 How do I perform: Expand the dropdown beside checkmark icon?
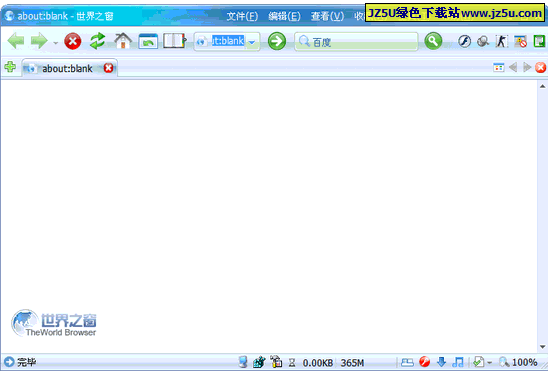(489, 363)
